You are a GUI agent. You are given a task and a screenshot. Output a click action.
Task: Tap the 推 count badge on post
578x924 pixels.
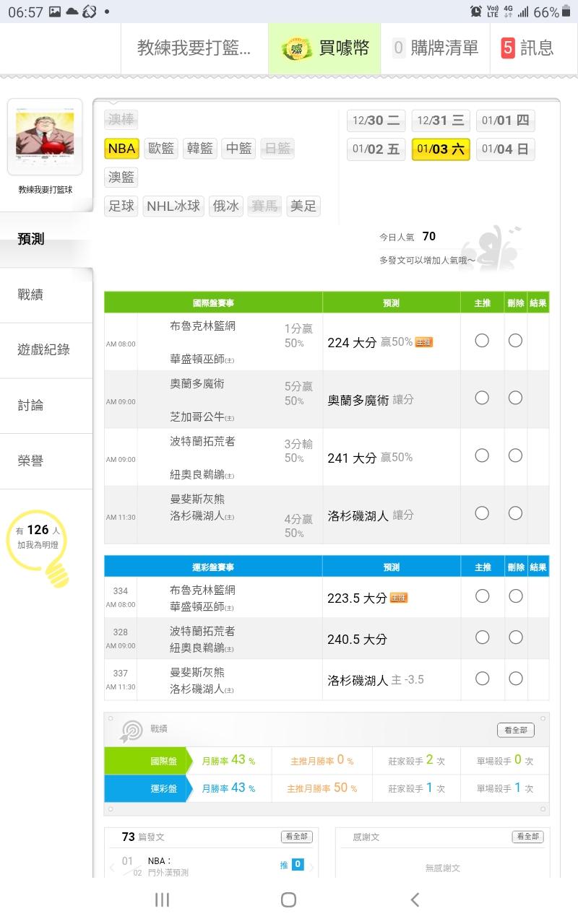coord(298,864)
